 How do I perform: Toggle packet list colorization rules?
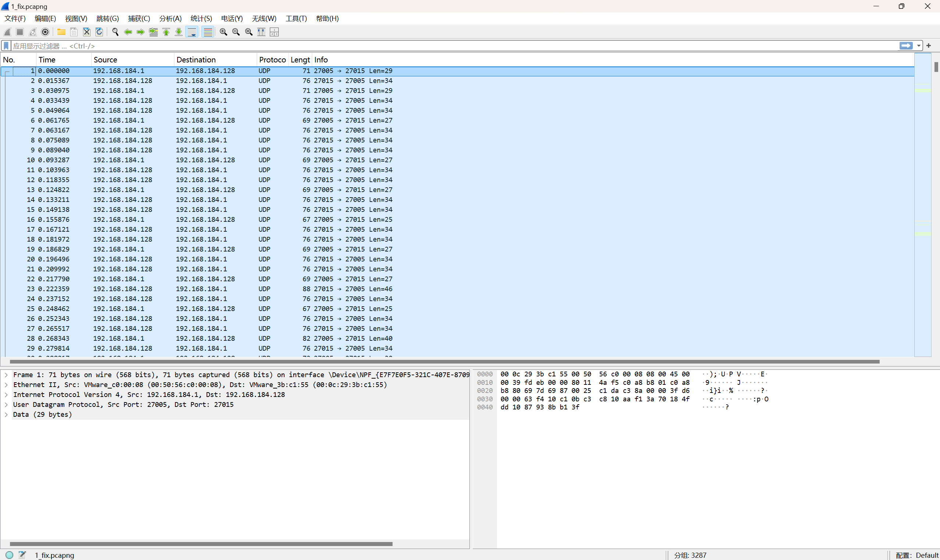click(208, 32)
